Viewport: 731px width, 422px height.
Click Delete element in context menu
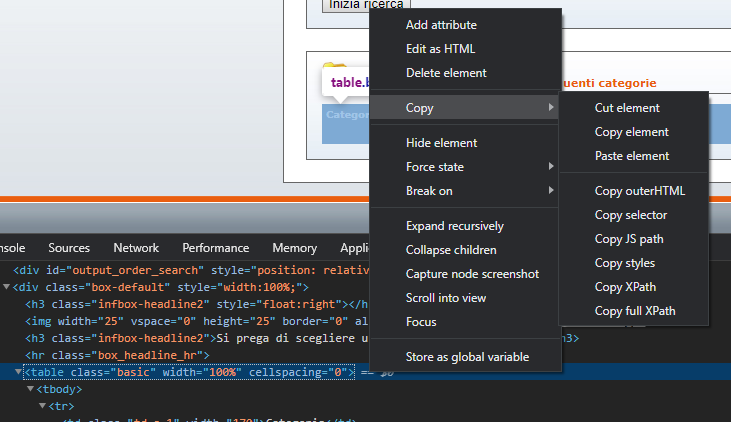(x=465, y=73)
